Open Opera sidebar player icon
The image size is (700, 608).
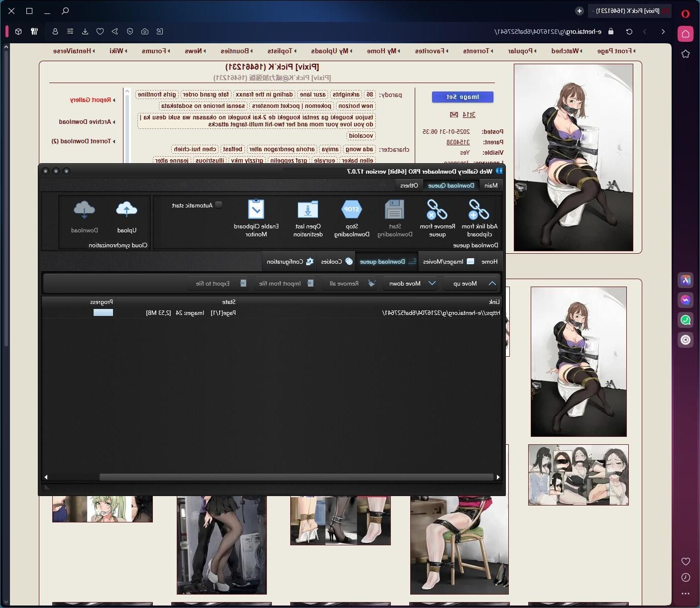point(686,340)
